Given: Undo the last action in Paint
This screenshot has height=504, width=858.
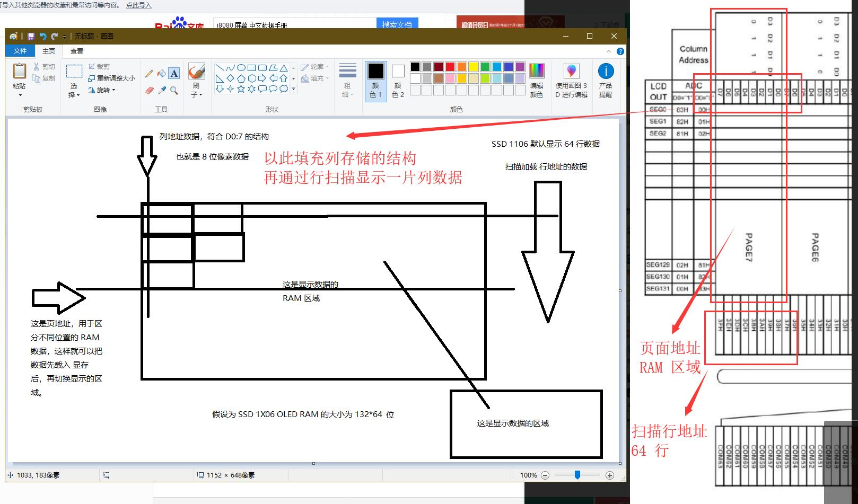Looking at the screenshot, I should 42,37.
